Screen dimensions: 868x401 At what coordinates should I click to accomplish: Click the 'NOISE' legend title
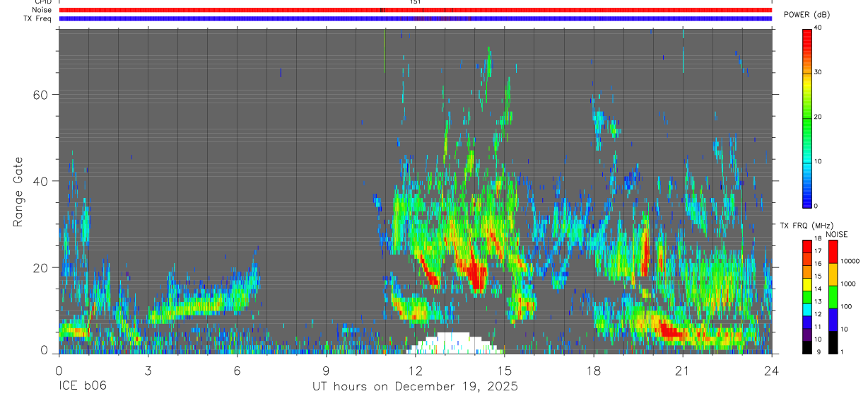point(835,235)
